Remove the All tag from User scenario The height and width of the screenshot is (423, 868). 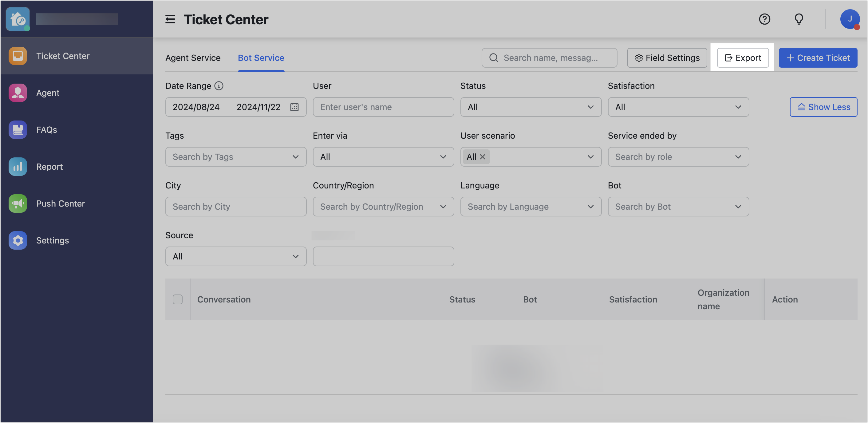483,157
